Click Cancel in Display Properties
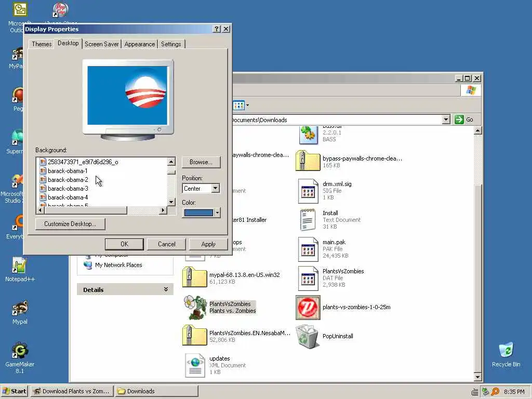This screenshot has height=399, width=532. tap(166, 244)
